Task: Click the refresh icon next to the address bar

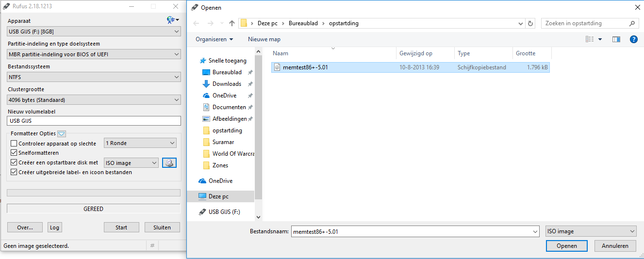Action: [x=531, y=23]
